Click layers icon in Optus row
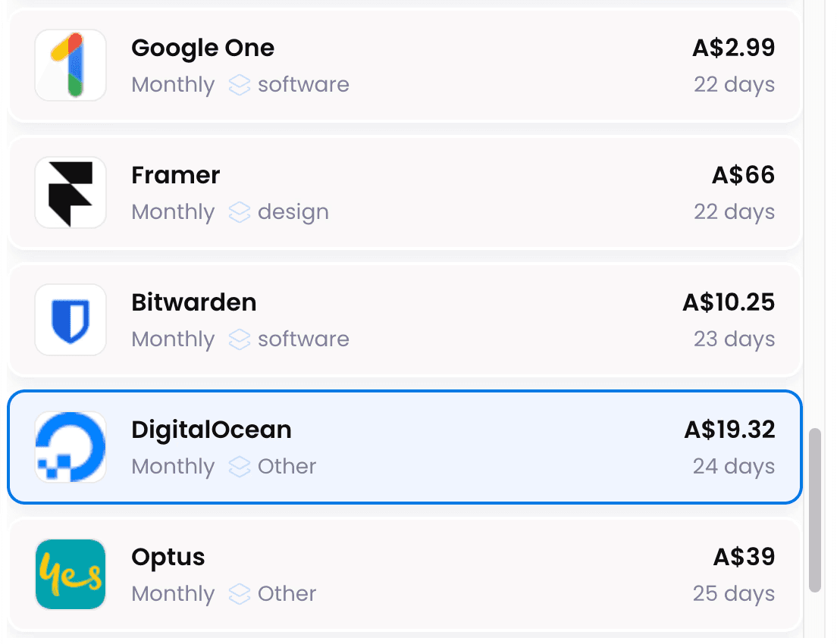Viewport: 837px width, 644px height. click(240, 594)
